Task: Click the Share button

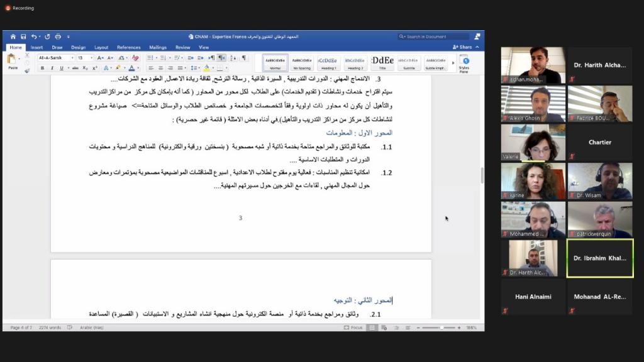Action: (x=463, y=47)
